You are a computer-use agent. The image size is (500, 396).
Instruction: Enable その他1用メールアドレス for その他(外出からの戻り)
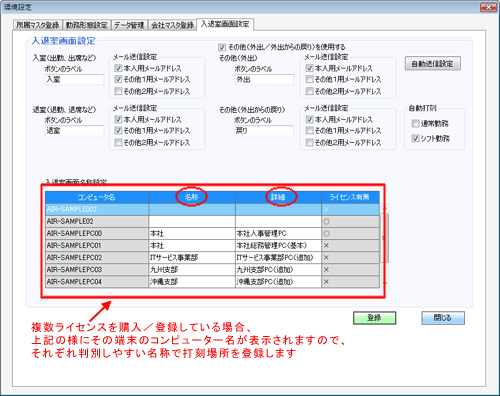point(309,130)
